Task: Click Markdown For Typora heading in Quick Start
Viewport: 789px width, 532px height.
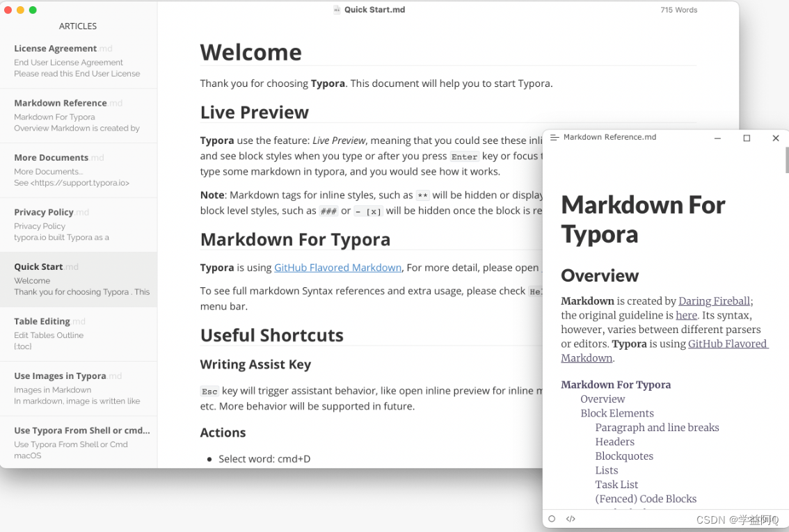Action: coord(295,240)
